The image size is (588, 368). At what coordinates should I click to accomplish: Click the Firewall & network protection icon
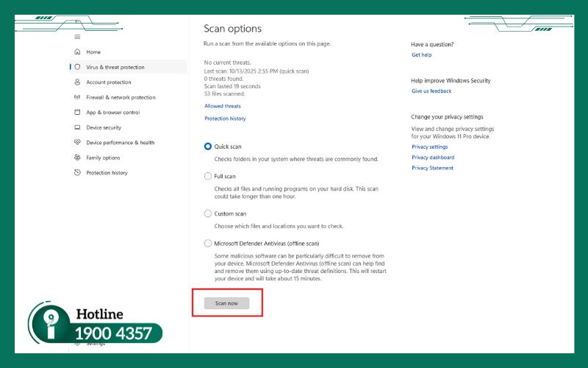click(x=77, y=97)
